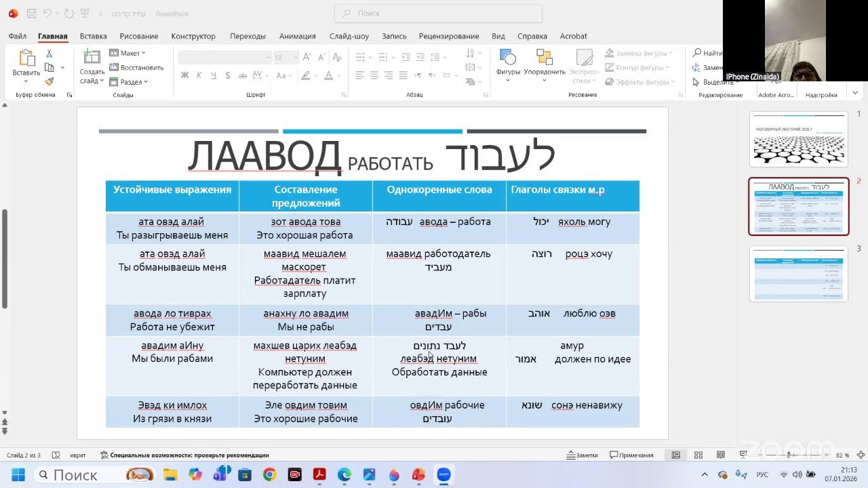Open the Анимация tab
Viewport: 868px width, 488px height.
point(297,36)
